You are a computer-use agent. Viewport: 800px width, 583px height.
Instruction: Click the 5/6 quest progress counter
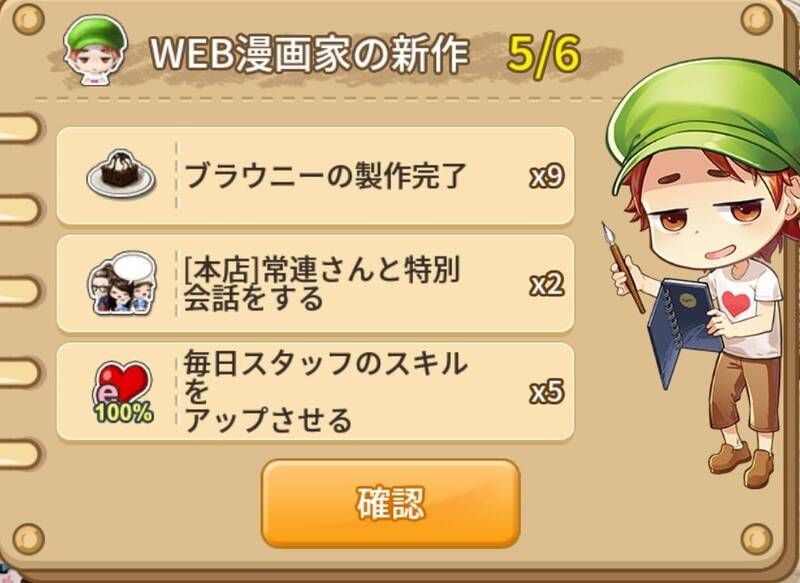(544, 54)
